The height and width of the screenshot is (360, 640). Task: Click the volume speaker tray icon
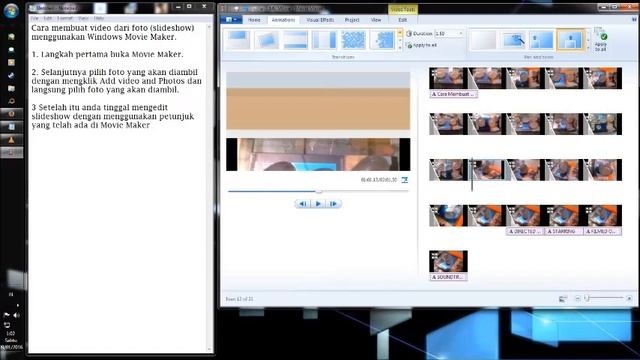pyautogui.click(x=16, y=315)
